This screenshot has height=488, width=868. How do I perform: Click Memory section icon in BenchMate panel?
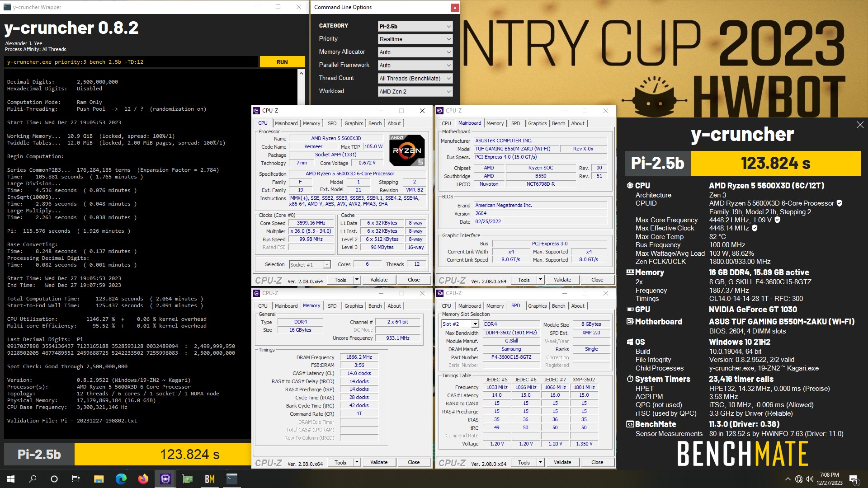point(630,272)
